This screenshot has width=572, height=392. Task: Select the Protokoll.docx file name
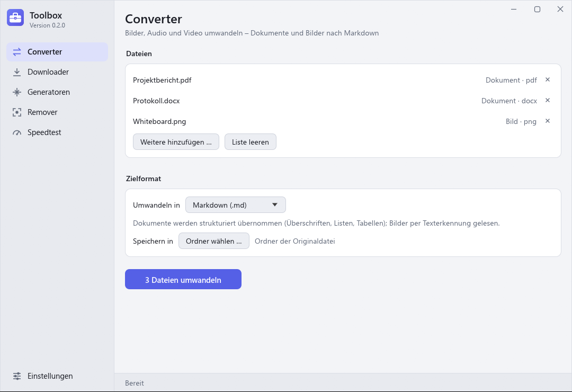point(156,101)
